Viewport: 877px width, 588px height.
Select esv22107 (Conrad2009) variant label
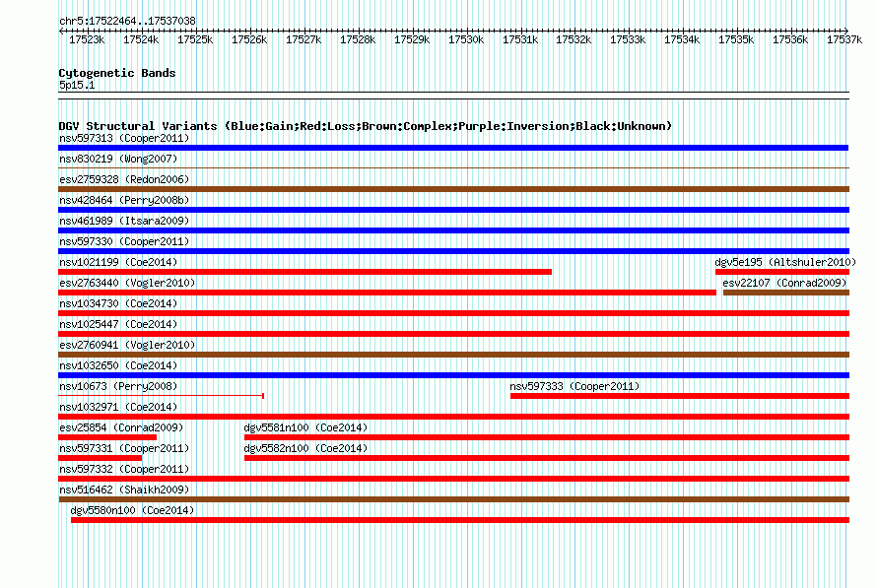pos(784,283)
